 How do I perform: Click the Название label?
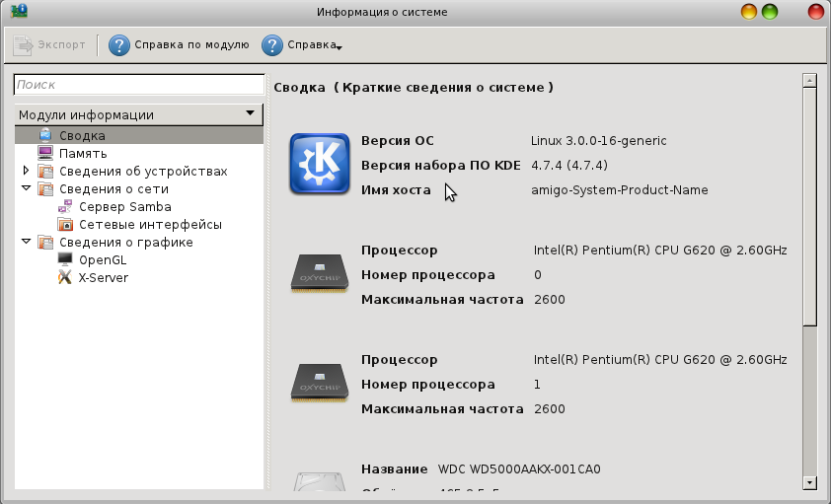coord(395,469)
